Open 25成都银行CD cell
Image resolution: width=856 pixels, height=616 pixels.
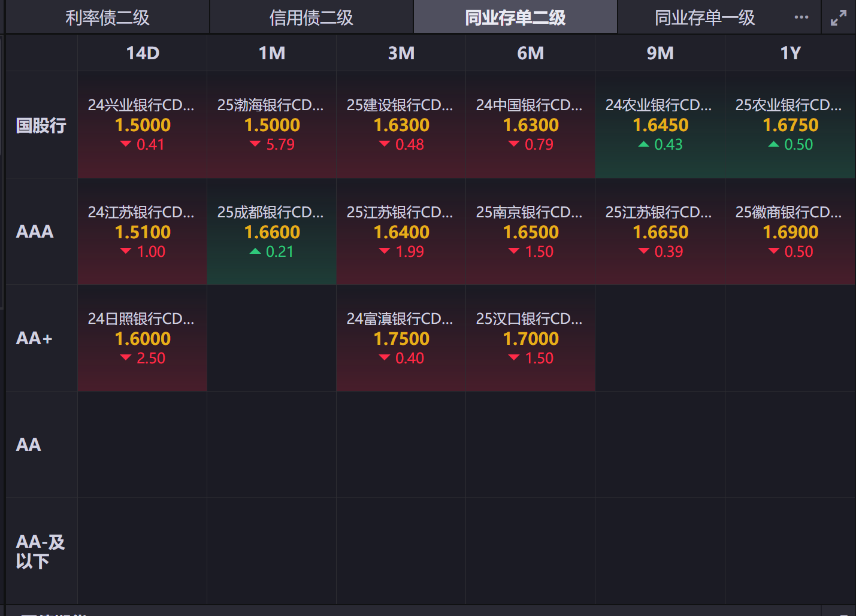[272, 232]
